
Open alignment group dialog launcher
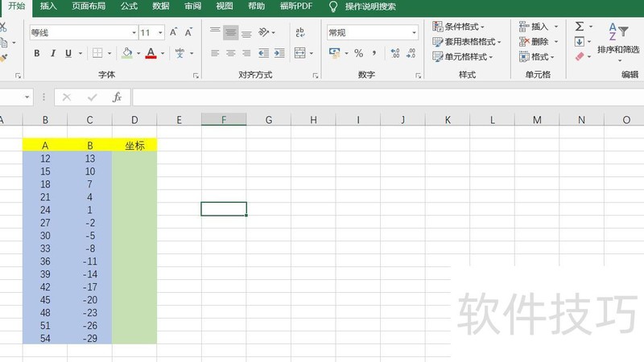pyautogui.click(x=316, y=76)
